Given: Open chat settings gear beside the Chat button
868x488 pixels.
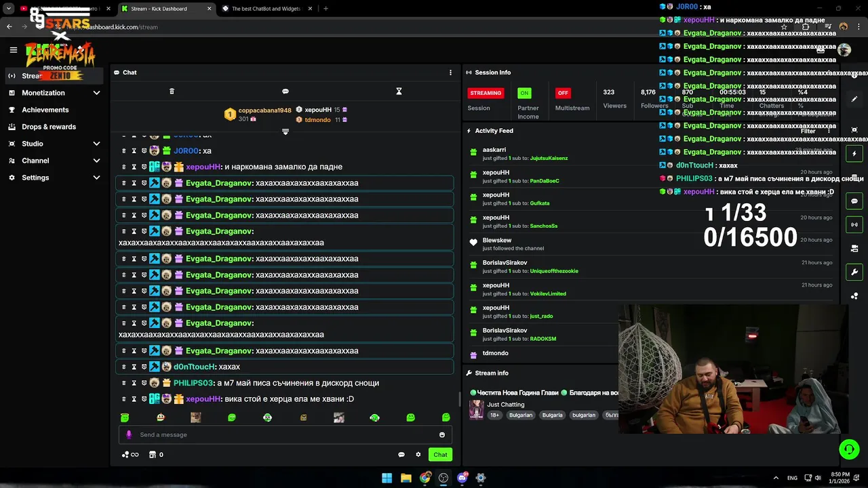Looking at the screenshot, I should (x=418, y=455).
